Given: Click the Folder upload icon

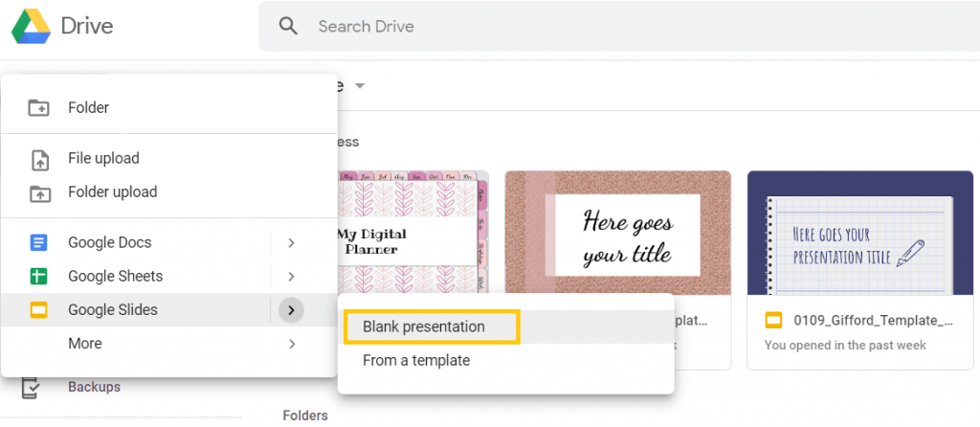Looking at the screenshot, I should click(x=40, y=192).
